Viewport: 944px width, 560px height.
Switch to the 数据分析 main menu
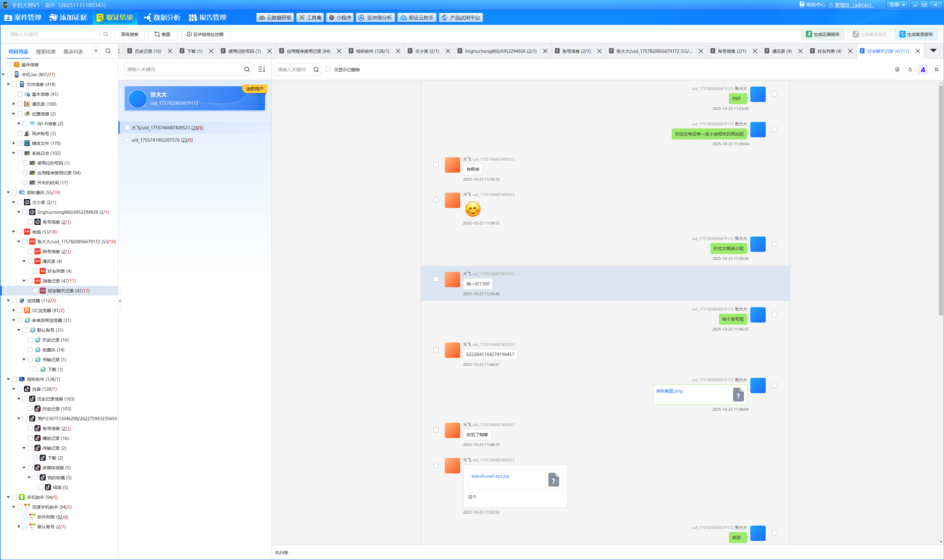162,18
